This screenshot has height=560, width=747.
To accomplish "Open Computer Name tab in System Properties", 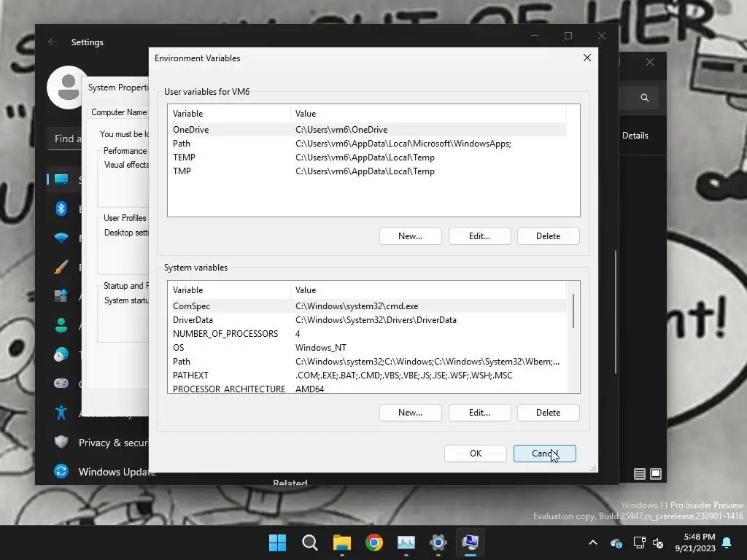I will 119,112.
